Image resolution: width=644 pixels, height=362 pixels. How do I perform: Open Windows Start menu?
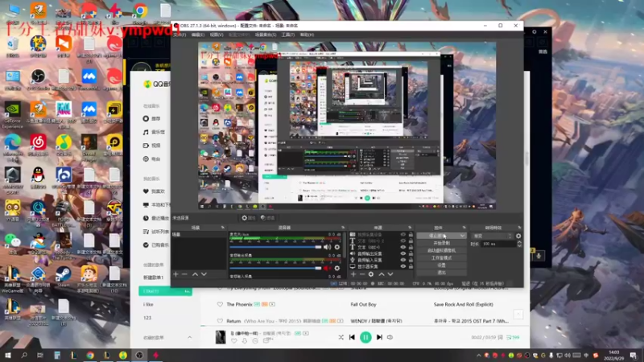tap(8, 355)
